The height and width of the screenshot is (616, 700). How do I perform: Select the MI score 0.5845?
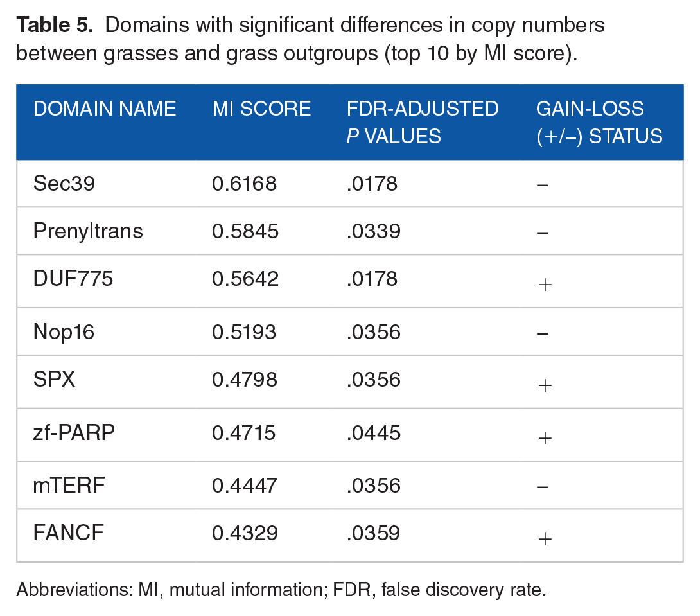click(x=245, y=231)
